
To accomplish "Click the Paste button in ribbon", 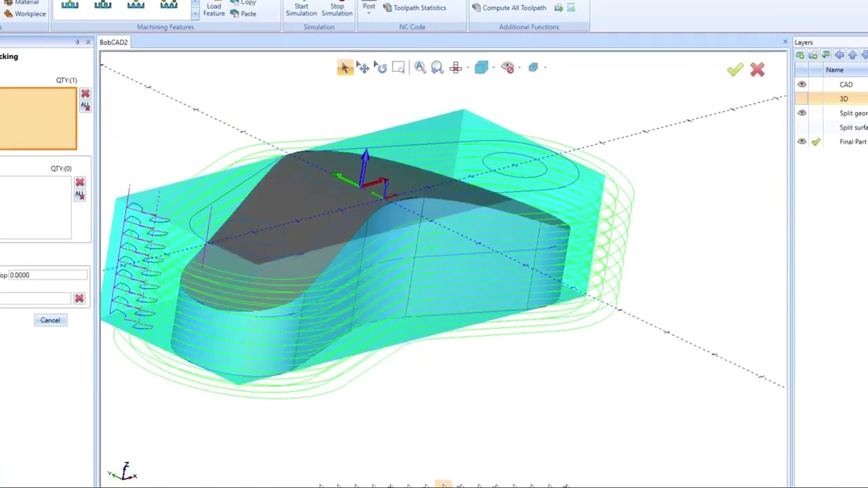I will tap(243, 14).
